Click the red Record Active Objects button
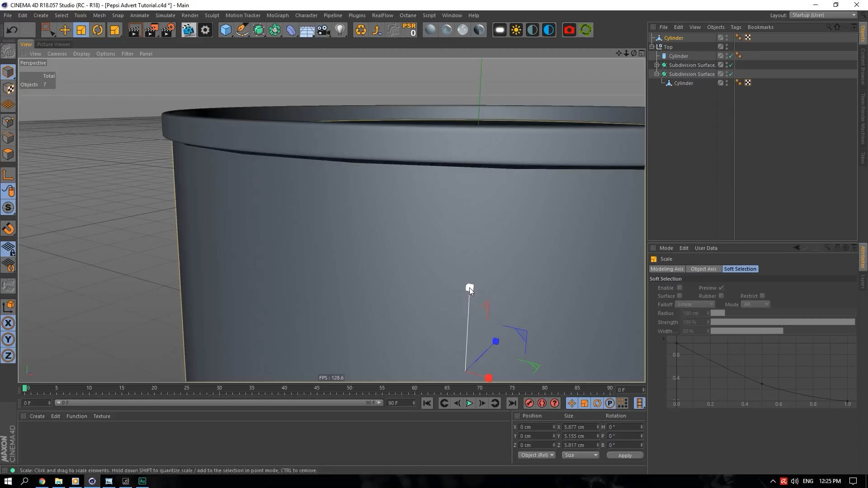Image resolution: width=868 pixels, height=488 pixels. (x=529, y=403)
